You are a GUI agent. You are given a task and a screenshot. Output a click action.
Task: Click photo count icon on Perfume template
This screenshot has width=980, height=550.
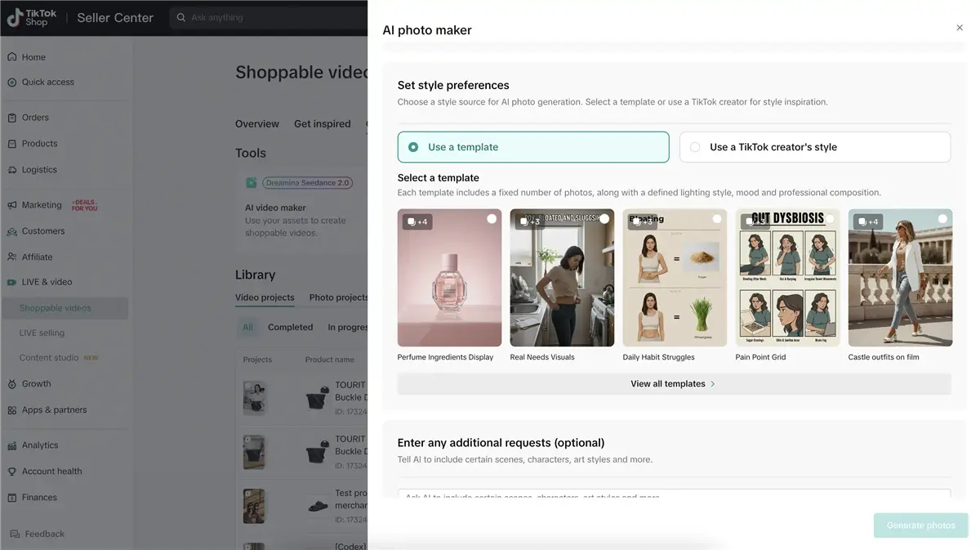[411, 221]
